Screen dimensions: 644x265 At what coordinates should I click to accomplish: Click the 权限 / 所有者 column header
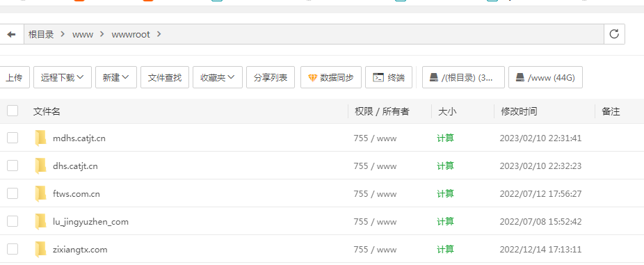click(x=382, y=111)
